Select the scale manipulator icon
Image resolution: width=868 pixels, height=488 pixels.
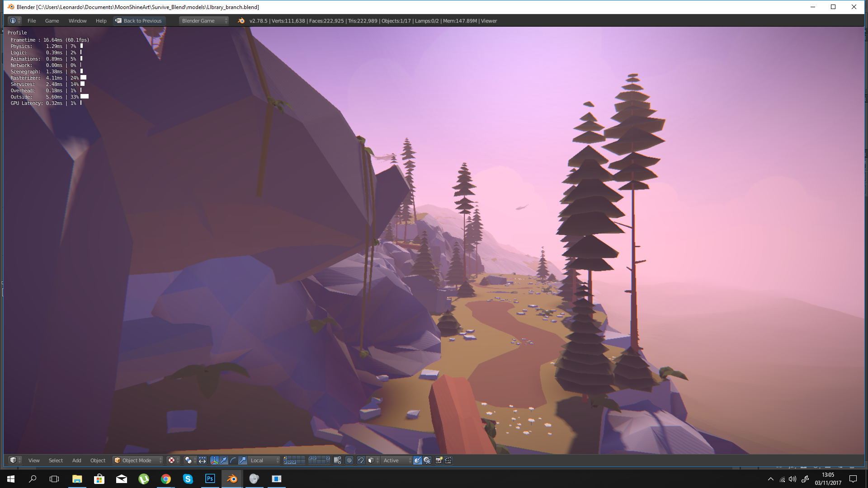[243, 460]
